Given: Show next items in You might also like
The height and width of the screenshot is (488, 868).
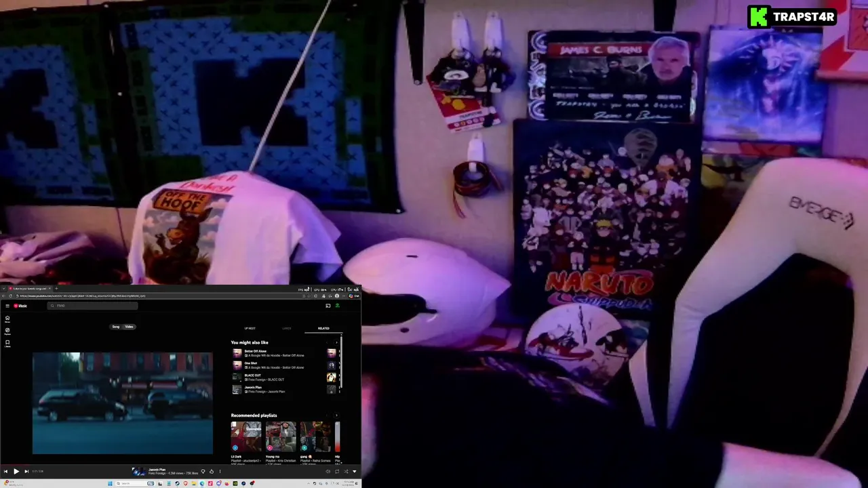Looking at the screenshot, I should tap(336, 342).
